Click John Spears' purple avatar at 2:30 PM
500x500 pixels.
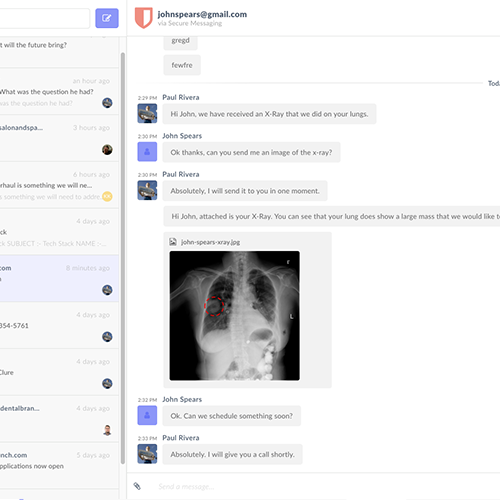coord(147,152)
